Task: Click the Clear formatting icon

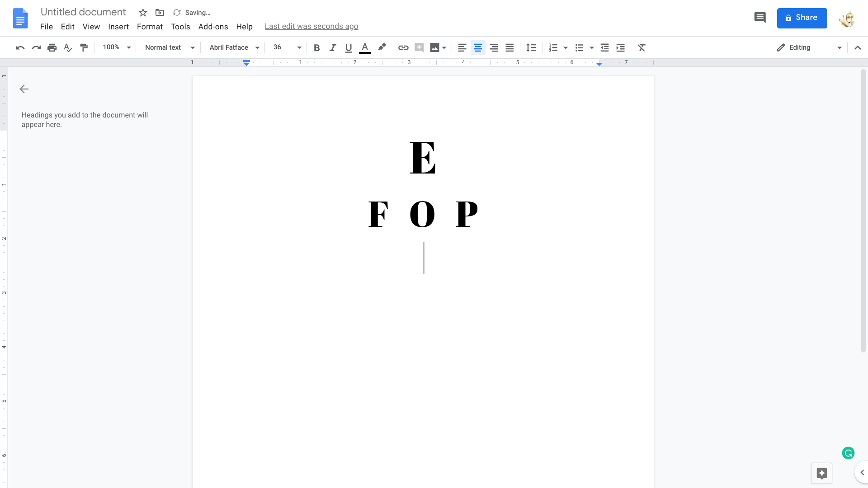Action: pyautogui.click(x=642, y=47)
